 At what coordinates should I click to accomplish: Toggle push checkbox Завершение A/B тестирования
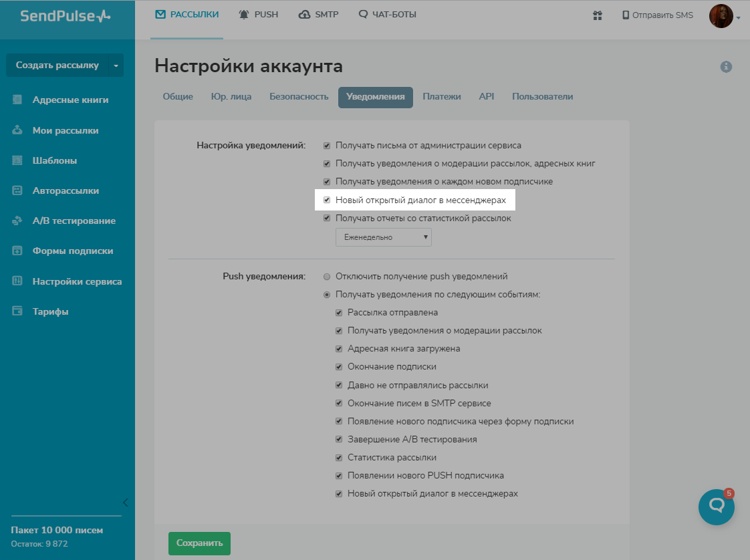click(x=339, y=440)
